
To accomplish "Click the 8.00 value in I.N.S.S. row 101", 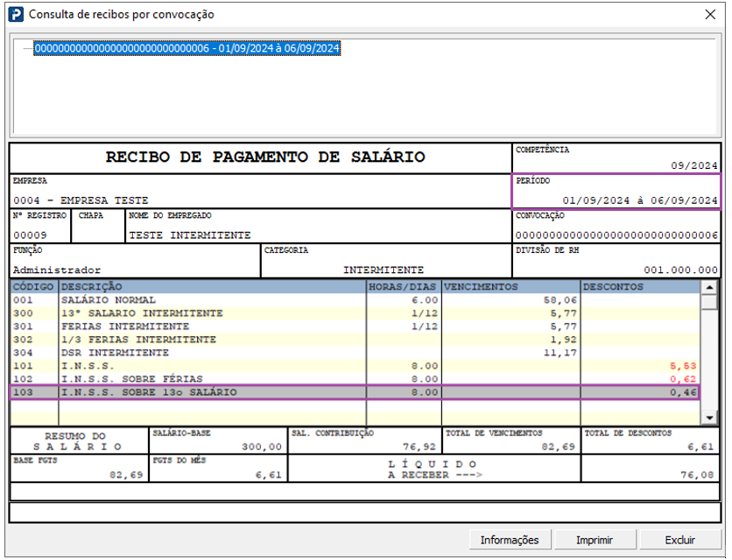I will (x=425, y=366).
